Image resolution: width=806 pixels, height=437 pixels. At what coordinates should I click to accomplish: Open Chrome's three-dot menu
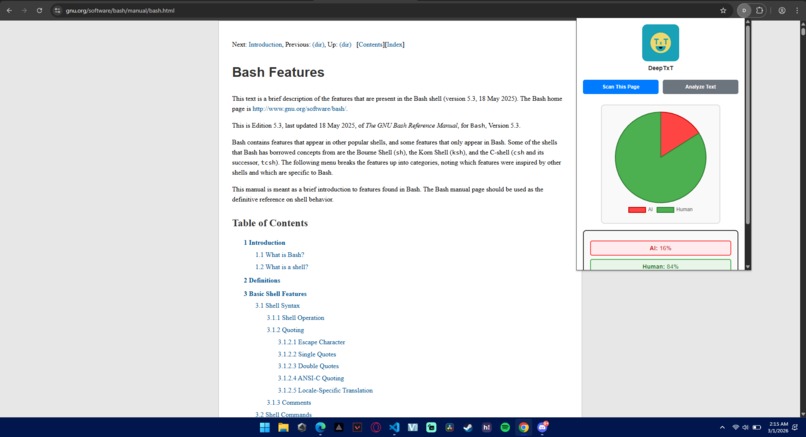pos(797,10)
